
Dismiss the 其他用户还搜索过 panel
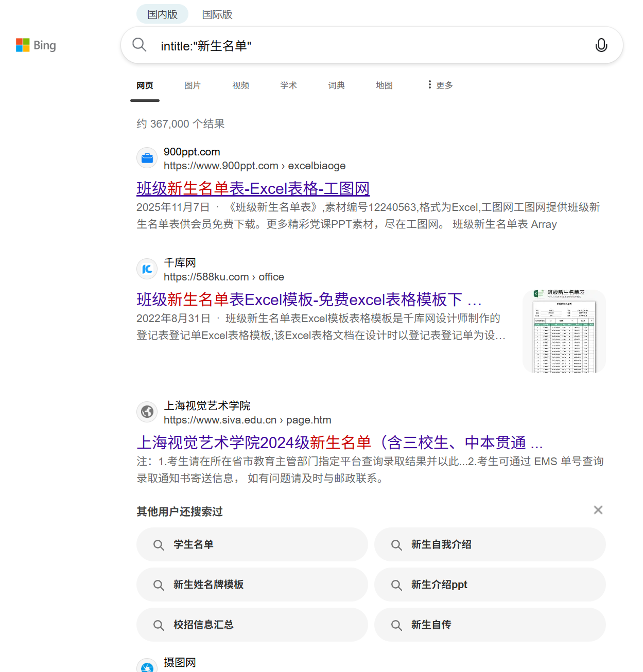click(x=598, y=510)
